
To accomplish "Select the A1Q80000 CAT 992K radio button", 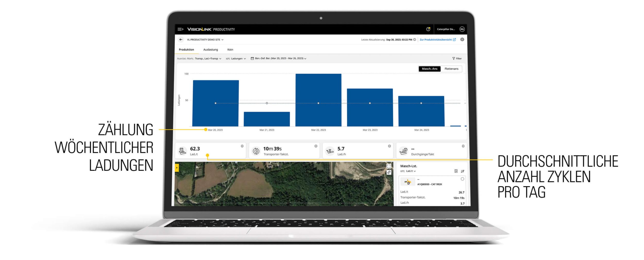I will 462,179.
